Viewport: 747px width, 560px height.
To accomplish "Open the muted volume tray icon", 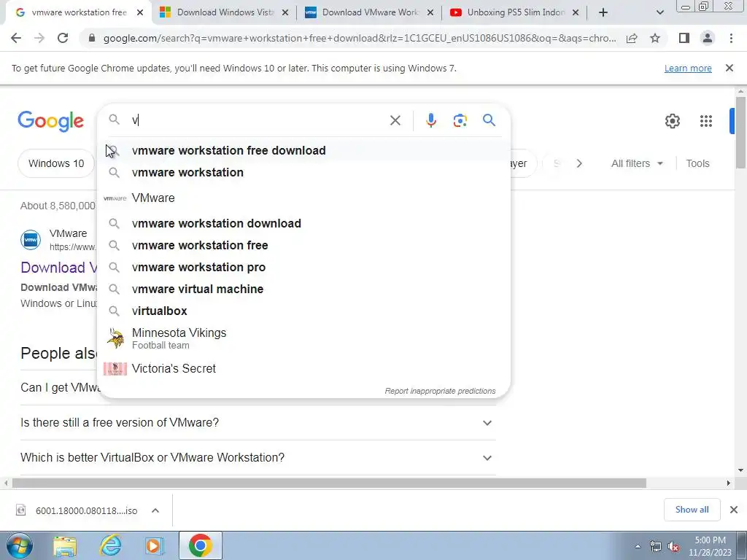I will pos(673,546).
